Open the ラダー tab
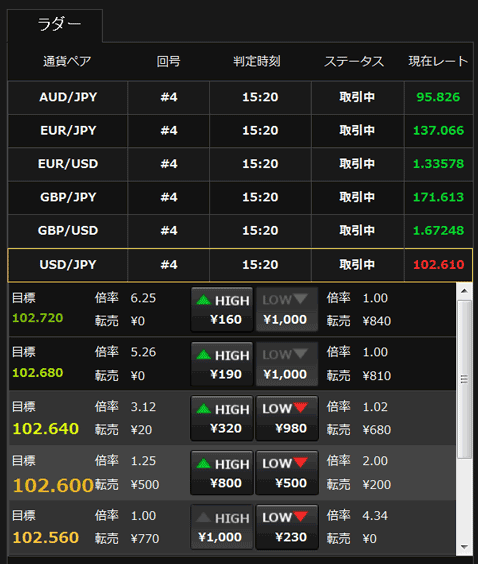 (55, 26)
